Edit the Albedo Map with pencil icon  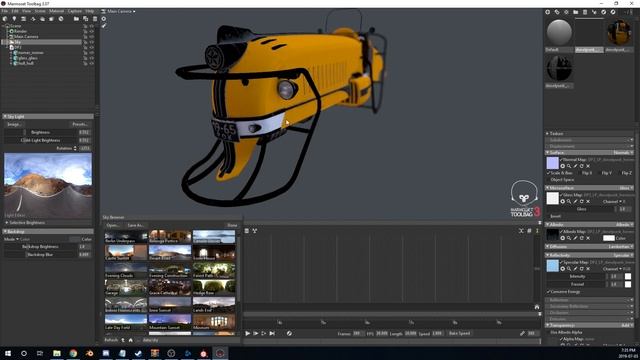tap(576, 238)
